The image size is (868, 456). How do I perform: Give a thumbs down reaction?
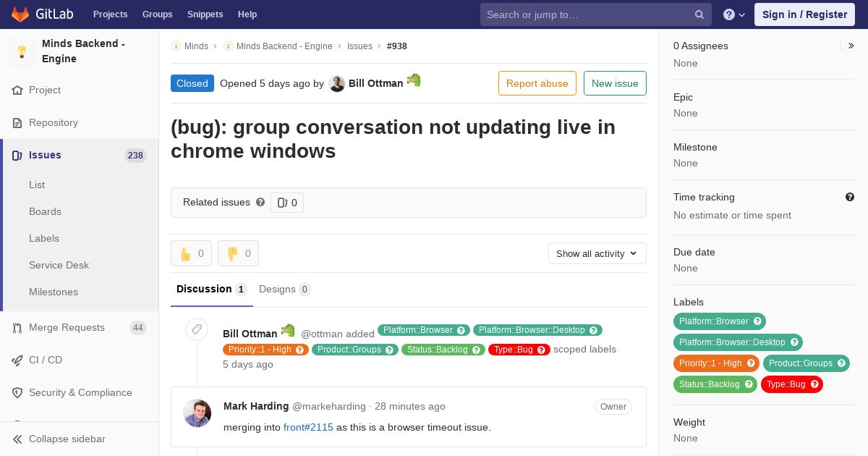tap(238, 253)
